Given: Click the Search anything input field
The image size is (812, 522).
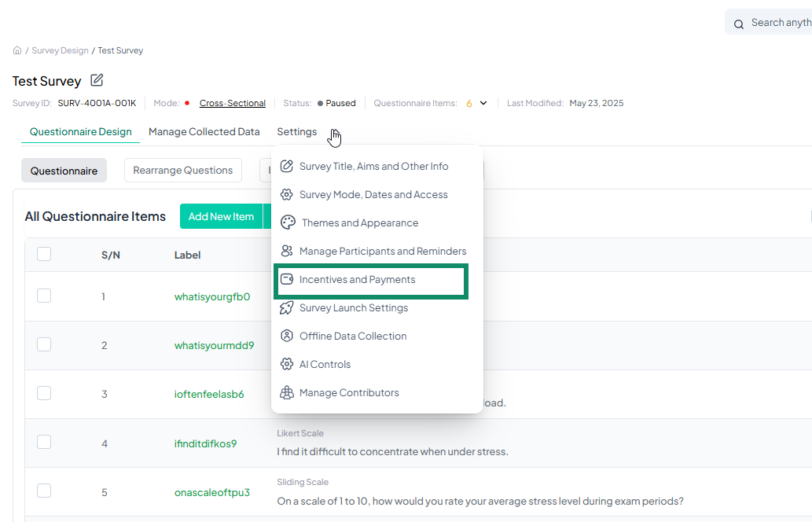Looking at the screenshot, I should 778,23.
